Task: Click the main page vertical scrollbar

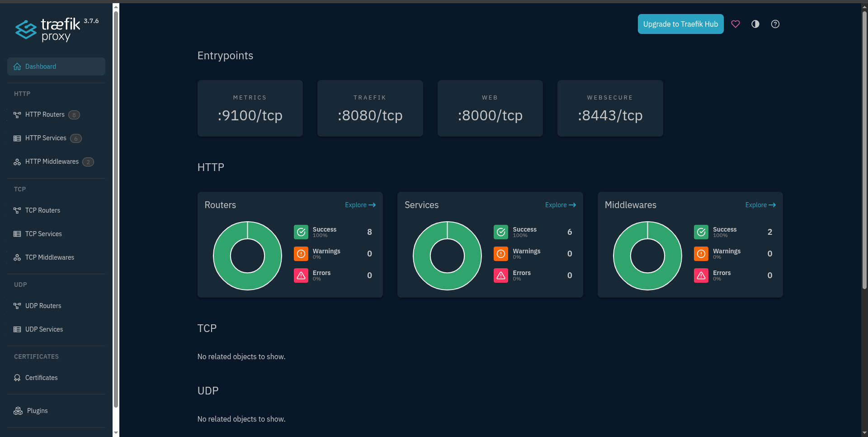Action: point(864,149)
